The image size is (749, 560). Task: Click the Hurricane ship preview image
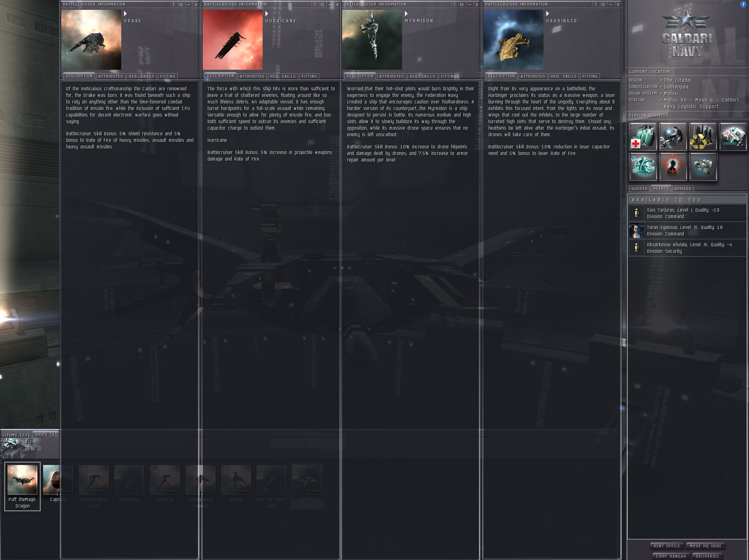233,40
